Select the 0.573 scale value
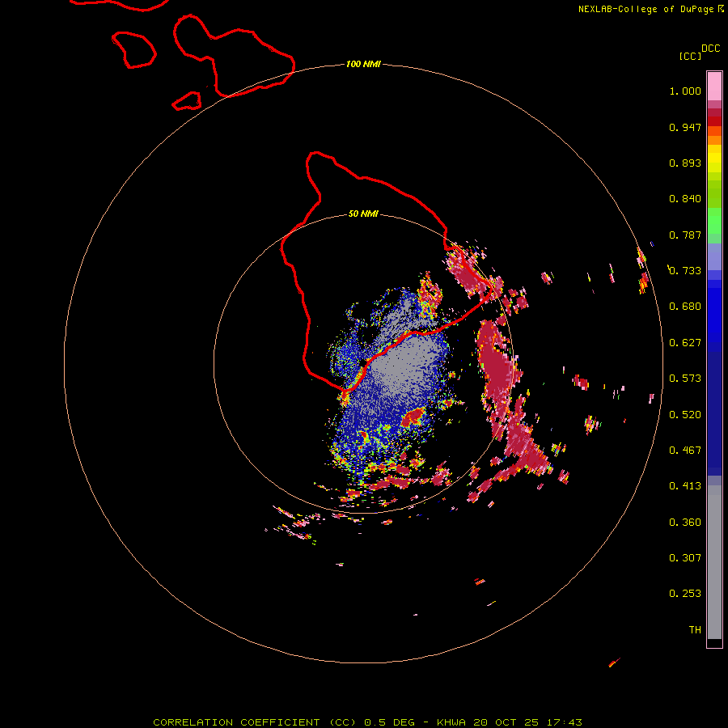 pos(685,379)
